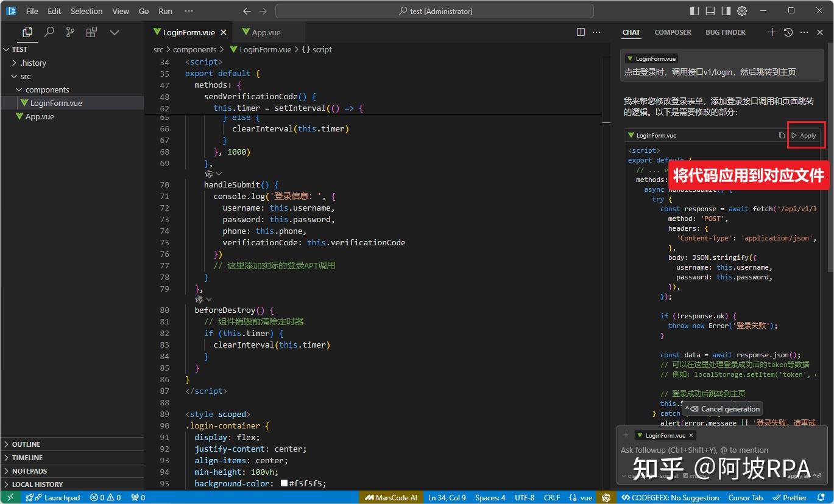Open the Selection menu
Image resolution: width=834 pixels, height=504 pixels.
pos(87,11)
